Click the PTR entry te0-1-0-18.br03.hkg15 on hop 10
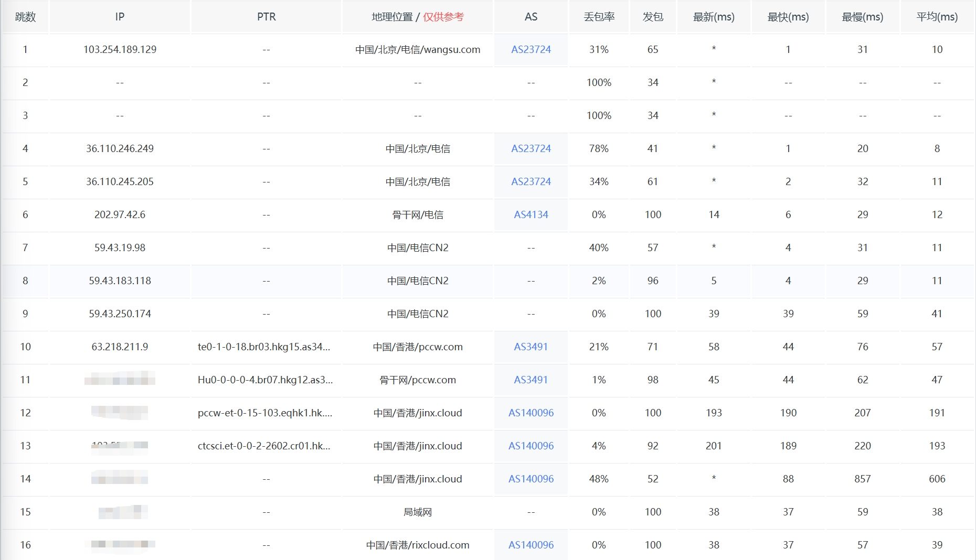This screenshot has height=560, width=976. pos(267,347)
